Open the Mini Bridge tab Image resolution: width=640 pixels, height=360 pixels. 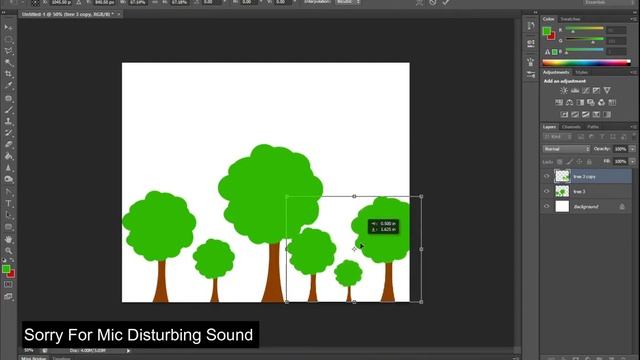point(34,358)
